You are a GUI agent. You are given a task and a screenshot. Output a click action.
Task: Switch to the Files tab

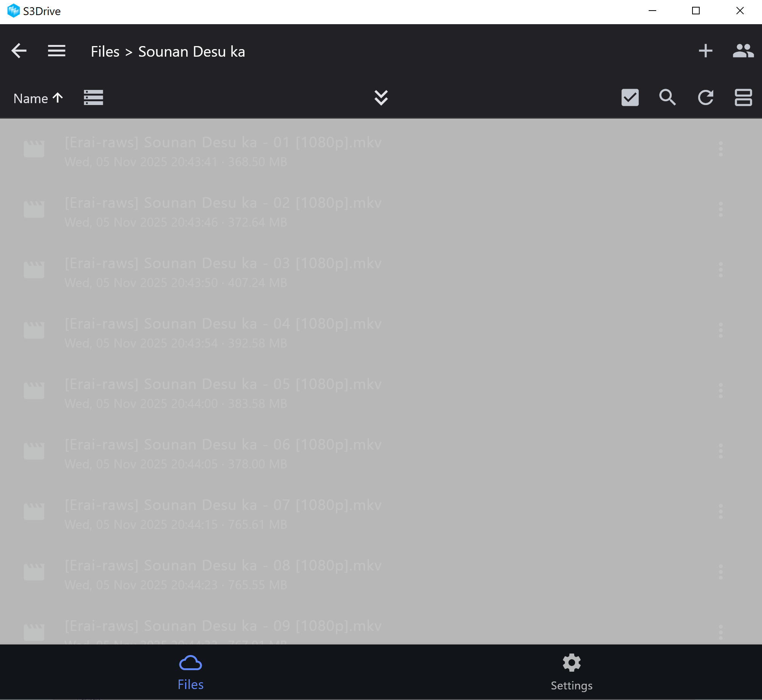coord(190,673)
